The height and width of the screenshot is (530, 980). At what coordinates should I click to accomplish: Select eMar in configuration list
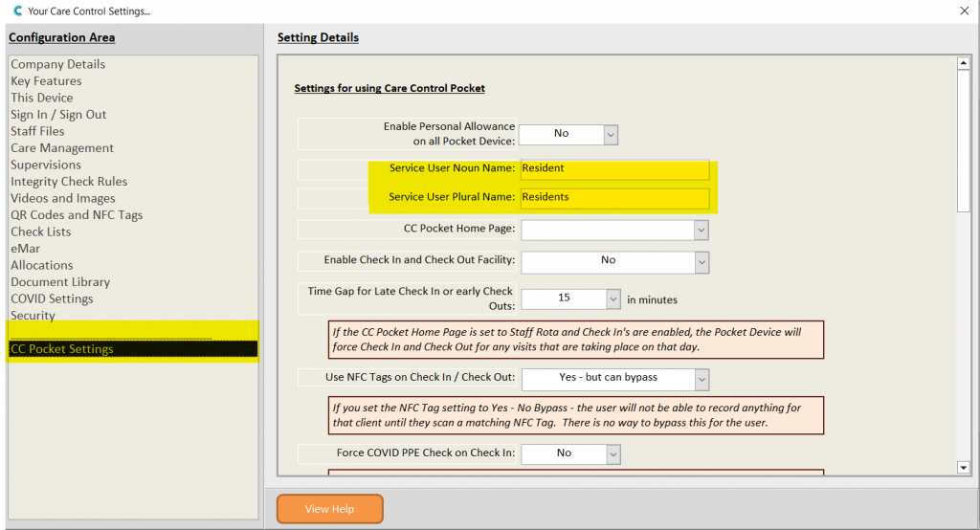click(25, 249)
